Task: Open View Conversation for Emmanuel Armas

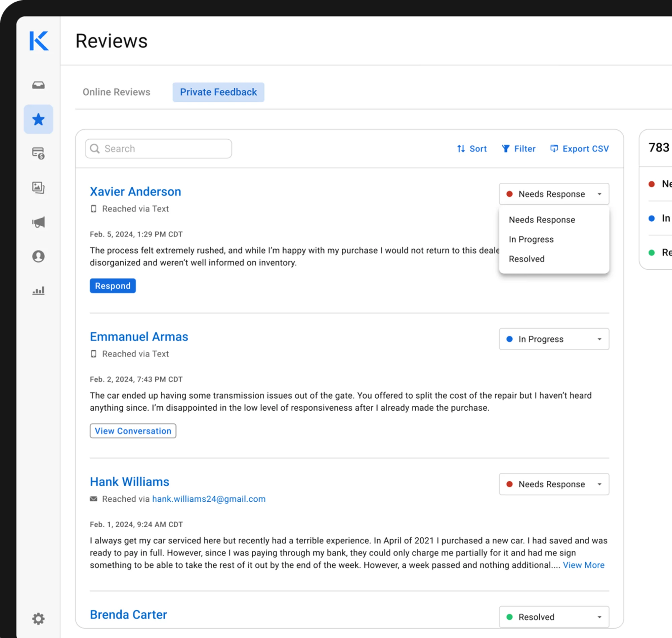Action: coord(133,431)
